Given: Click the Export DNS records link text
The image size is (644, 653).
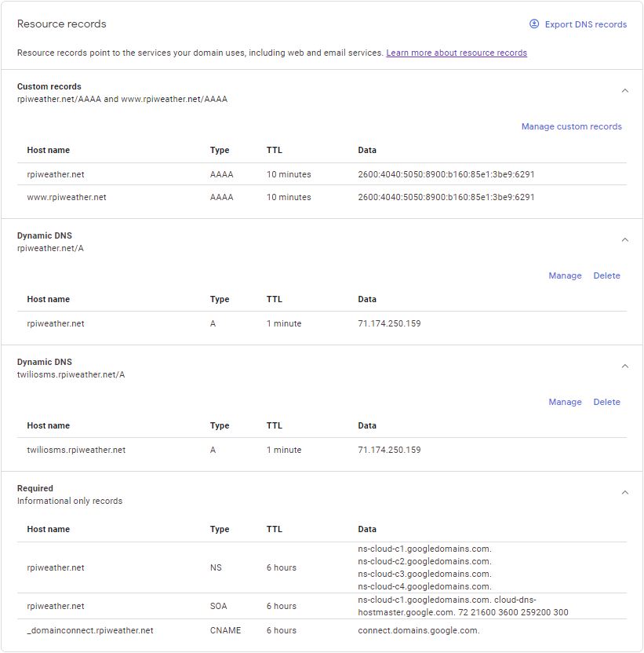Looking at the screenshot, I should click(x=585, y=24).
